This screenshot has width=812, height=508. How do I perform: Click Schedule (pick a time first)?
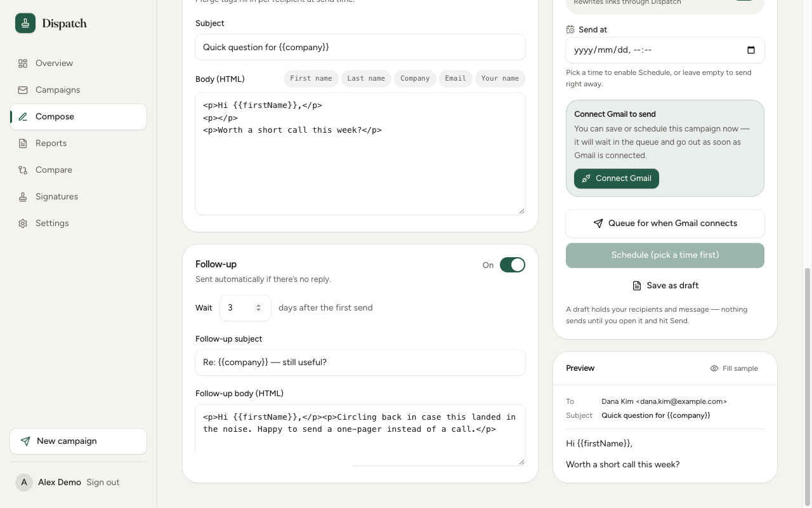665,255
